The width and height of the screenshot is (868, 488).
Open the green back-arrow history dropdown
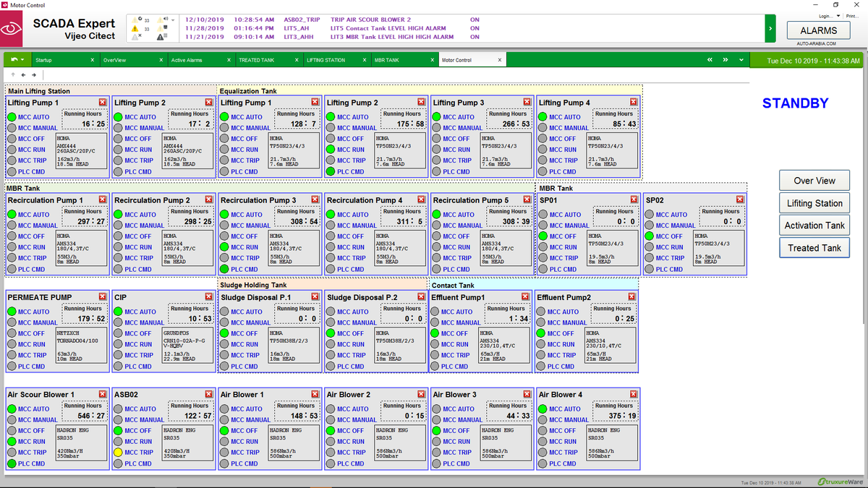tap(17, 59)
